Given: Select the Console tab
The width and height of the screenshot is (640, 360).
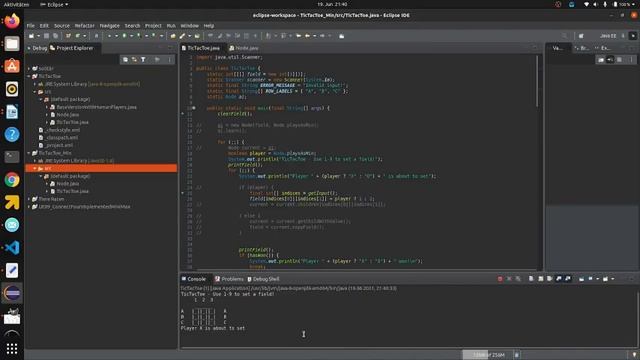Looking at the screenshot, I should pyautogui.click(x=194, y=279).
